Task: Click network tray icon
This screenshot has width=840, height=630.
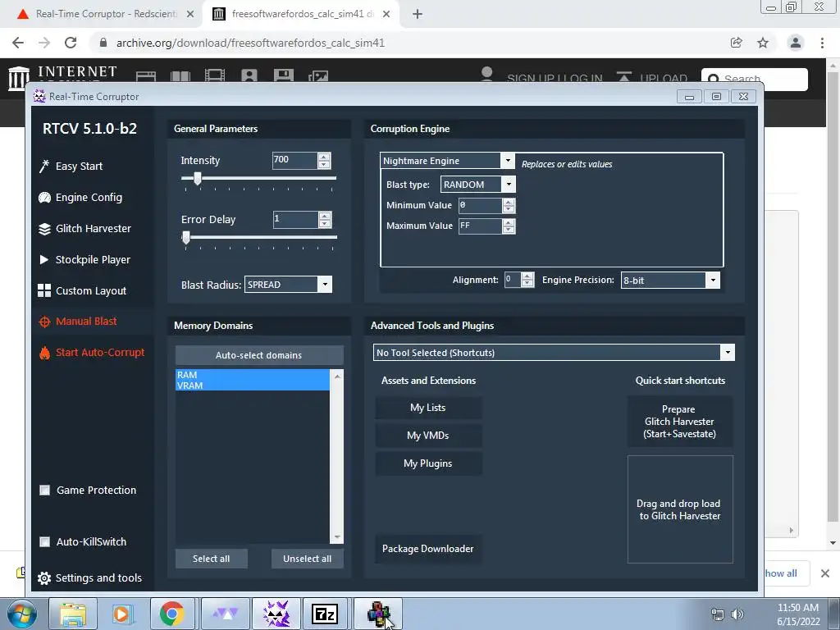Action: [717, 614]
